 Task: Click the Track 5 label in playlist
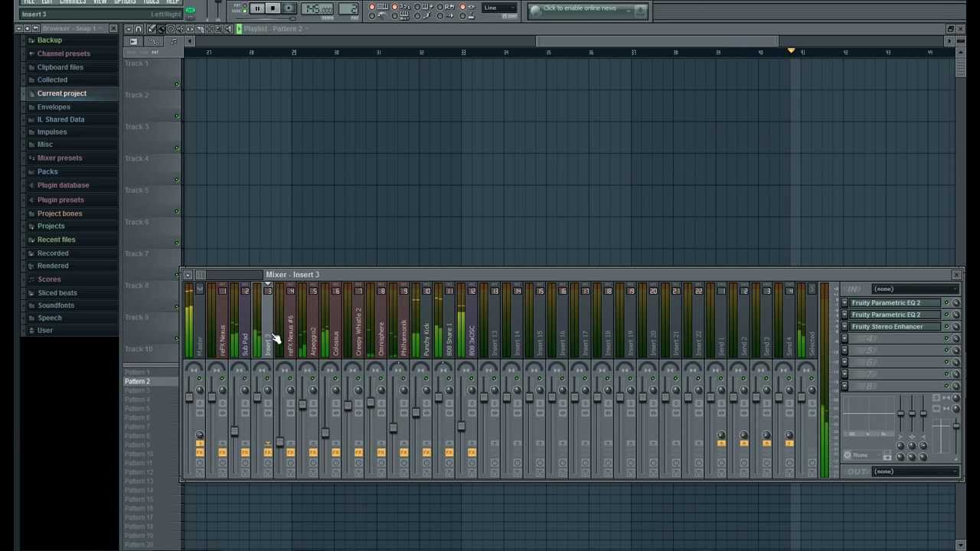(x=137, y=191)
